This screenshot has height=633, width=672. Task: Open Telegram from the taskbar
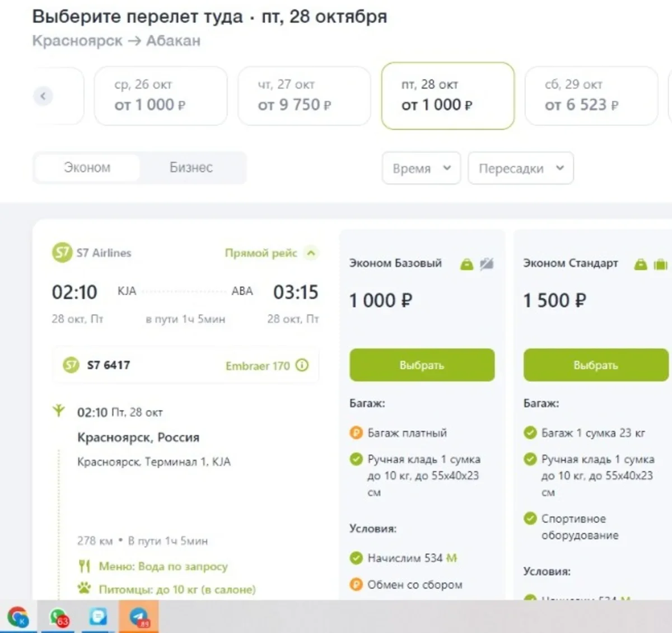point(138,617)
